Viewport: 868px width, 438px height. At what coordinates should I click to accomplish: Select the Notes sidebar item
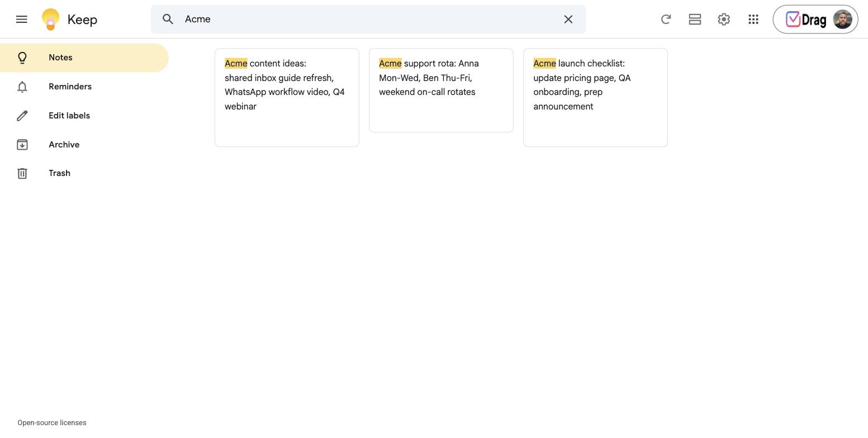pos(84,58)
